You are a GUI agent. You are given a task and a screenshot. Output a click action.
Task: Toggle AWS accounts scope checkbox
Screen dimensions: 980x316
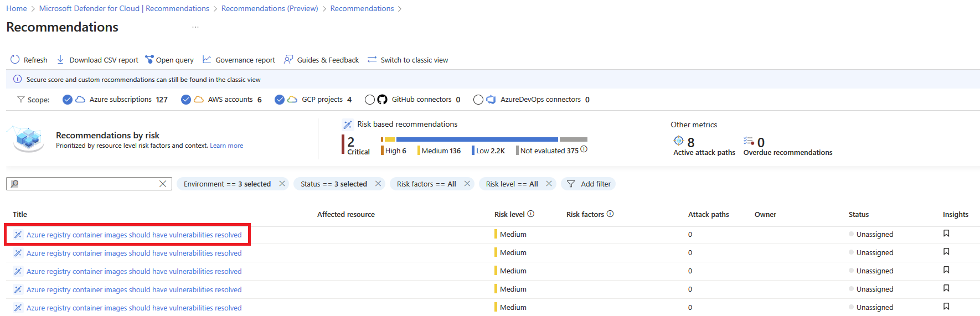coord(186,100)
